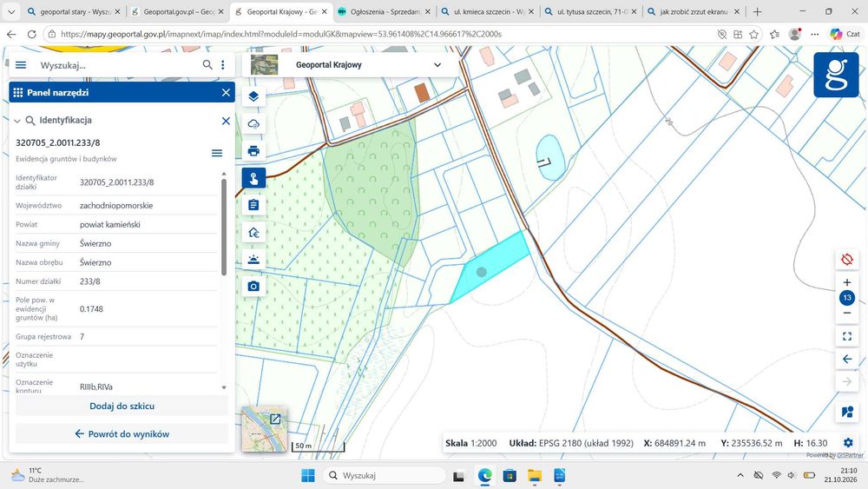
Task: Select the powiat kamieński value
Action: pyautogui.click(x=109, y=224)
